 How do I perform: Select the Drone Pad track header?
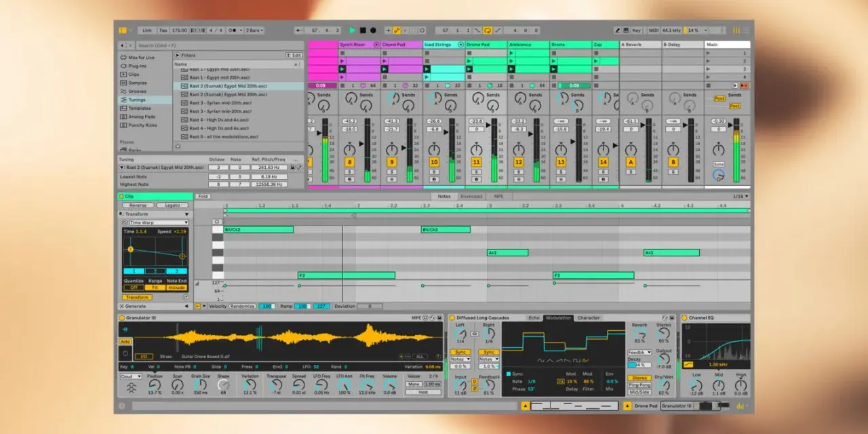coord(486,45)
